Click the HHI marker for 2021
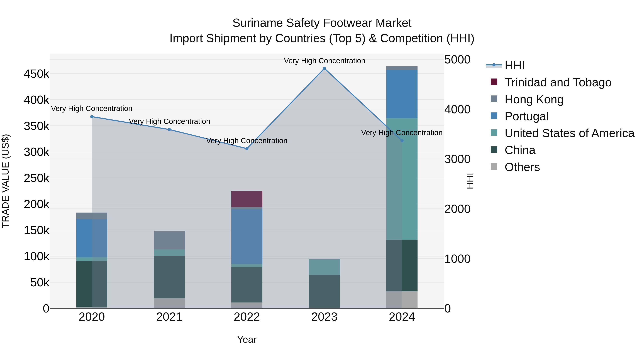Screen dimensions: 644x362 pyautogui.click(x=169, y=129)
